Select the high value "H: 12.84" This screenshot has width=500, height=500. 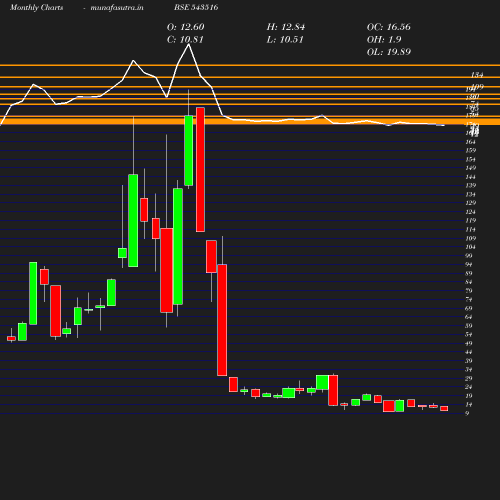[x=286, y=27]
